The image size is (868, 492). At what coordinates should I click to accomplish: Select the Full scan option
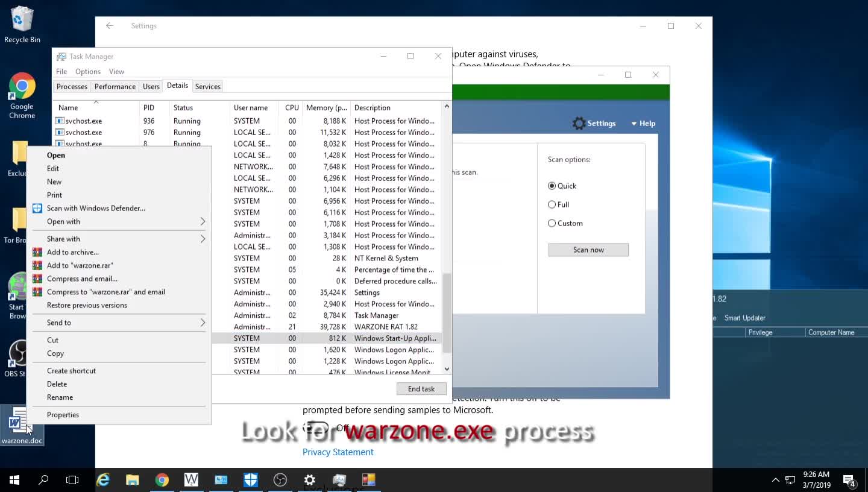click(x=559, y=204)
